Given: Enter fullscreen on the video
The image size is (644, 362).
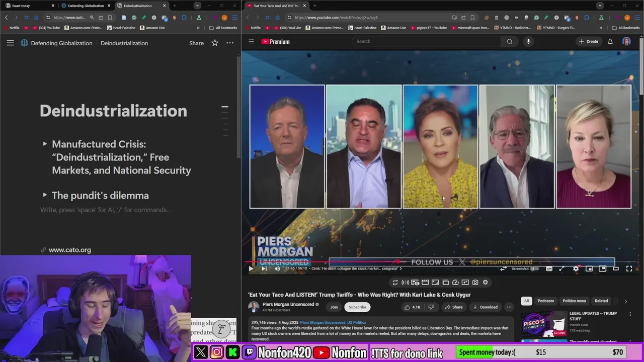Looking at the screenshot, I should pos(629,268).
